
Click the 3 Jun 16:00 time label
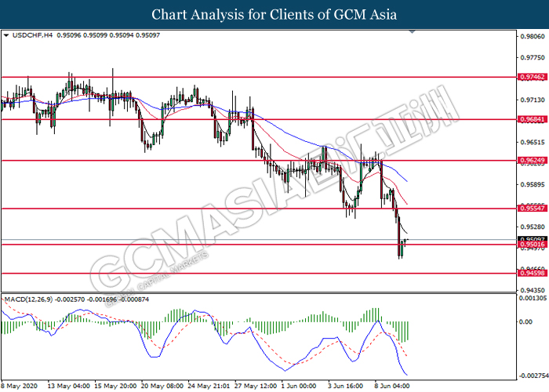345,386
